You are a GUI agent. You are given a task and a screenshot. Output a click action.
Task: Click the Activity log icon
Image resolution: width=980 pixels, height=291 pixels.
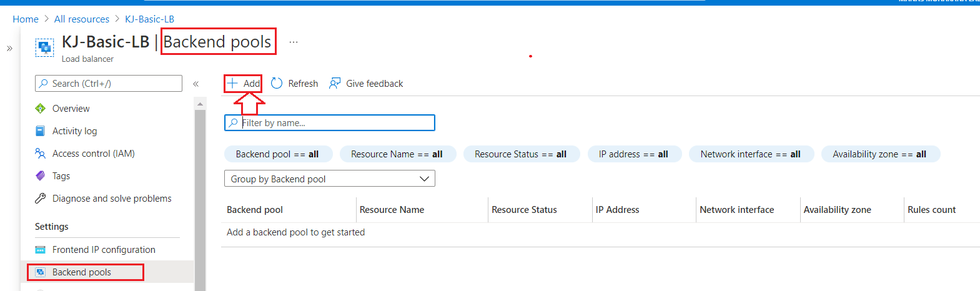coord(41,131)
